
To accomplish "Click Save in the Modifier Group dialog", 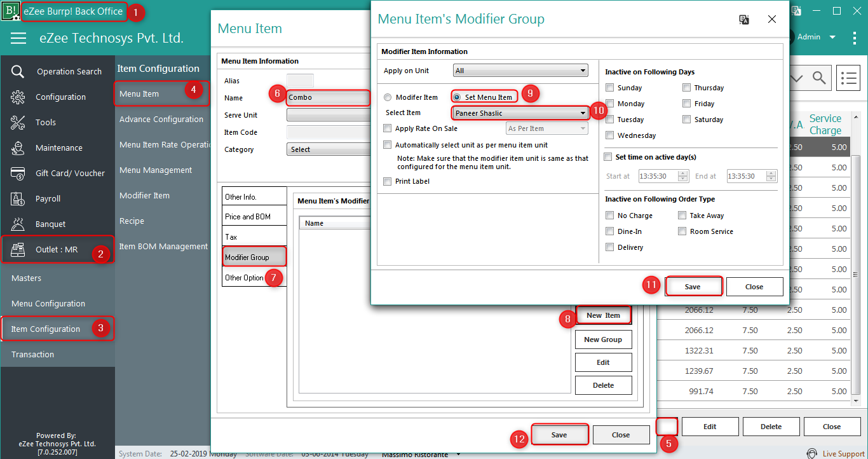I will tap(693, 287).
